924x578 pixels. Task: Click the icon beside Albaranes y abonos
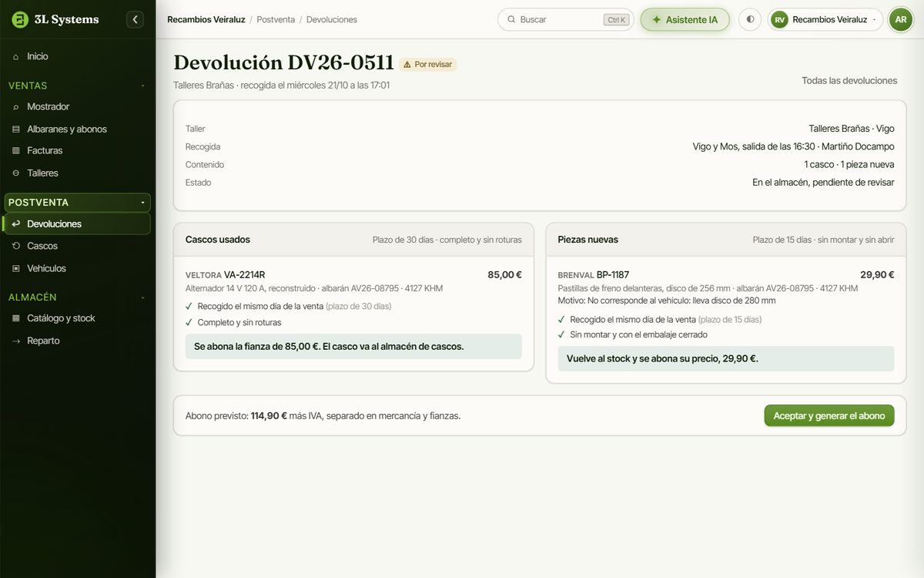pyautogui.click(x=16, y=129)
